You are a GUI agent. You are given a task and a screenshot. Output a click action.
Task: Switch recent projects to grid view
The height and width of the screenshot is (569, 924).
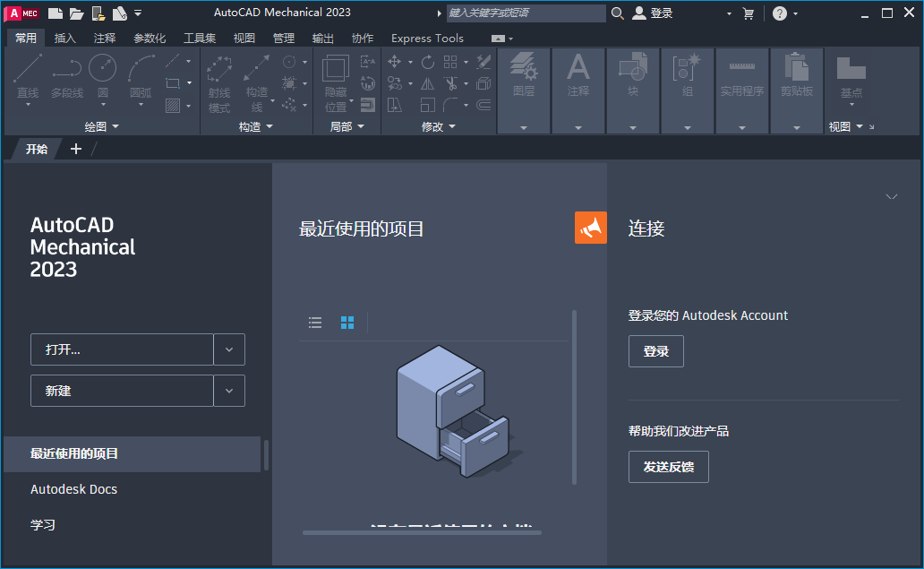pyautogui.click(x=347, y=323)
